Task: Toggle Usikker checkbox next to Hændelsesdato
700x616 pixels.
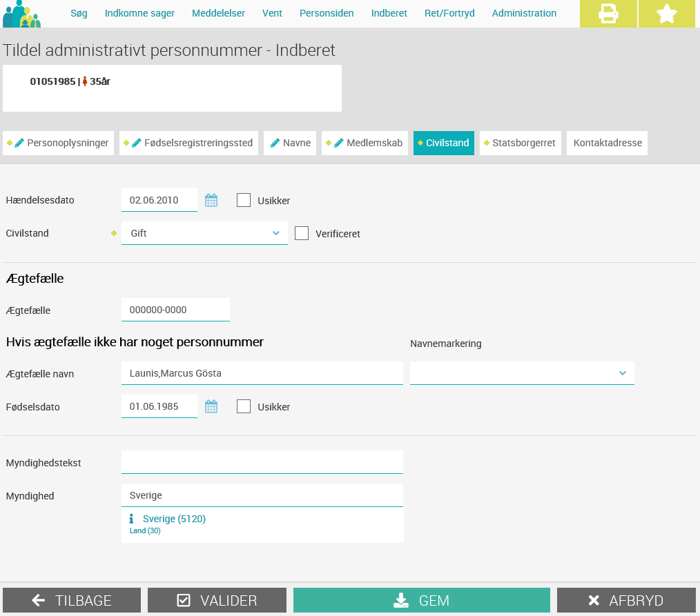Action: pyautogui.click(x=243, y=200)
